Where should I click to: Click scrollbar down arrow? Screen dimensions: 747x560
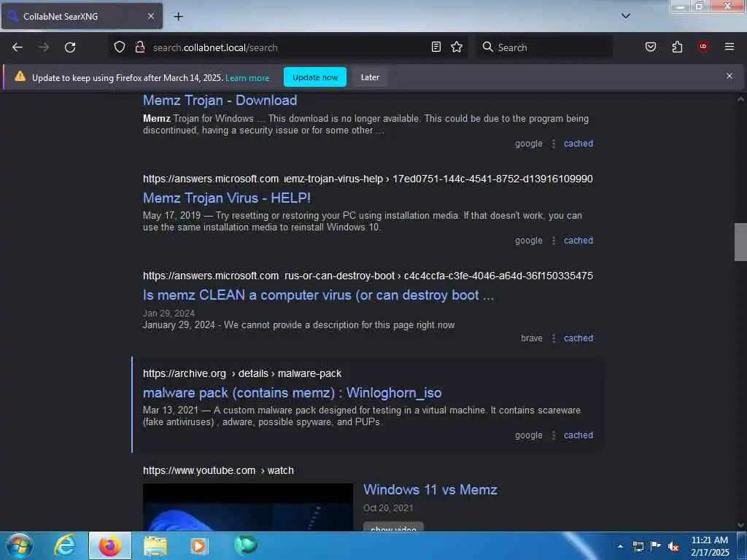tap(740, 525)
